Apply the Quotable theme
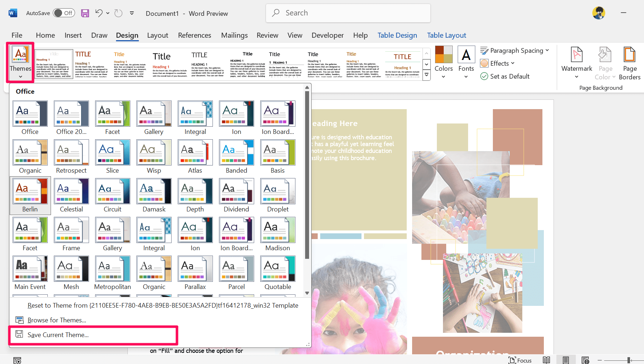 pyautogui.click(x=278, y=273)
